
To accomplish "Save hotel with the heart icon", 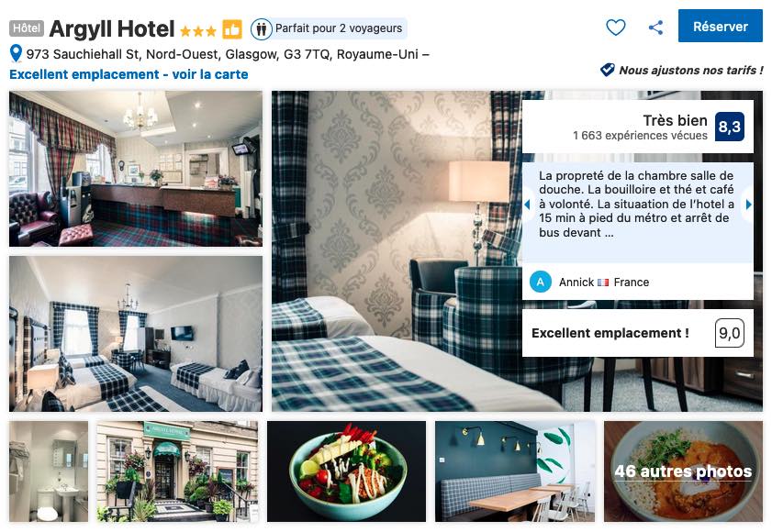I will (x=615, y=28).
